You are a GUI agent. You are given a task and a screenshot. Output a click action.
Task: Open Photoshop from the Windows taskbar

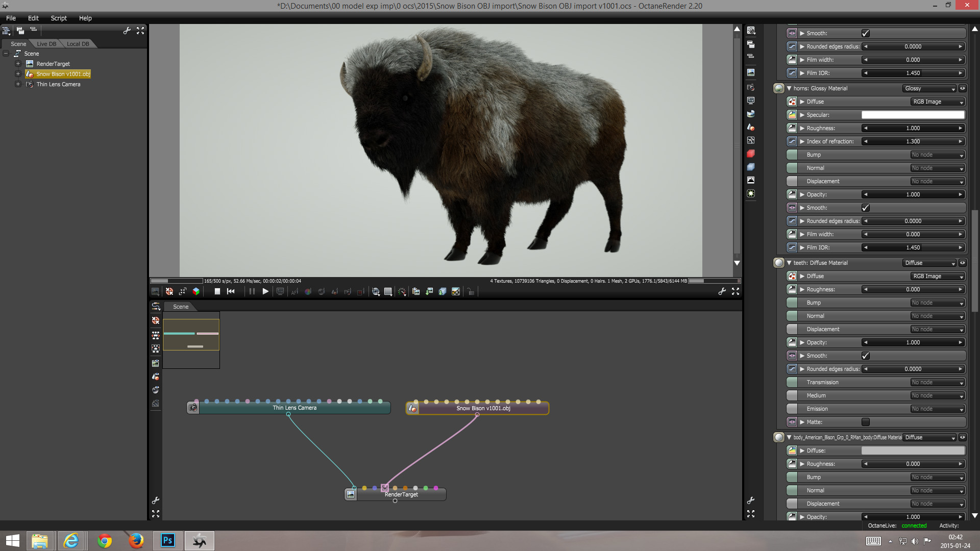pyautogui.click(x=167, y=540)
